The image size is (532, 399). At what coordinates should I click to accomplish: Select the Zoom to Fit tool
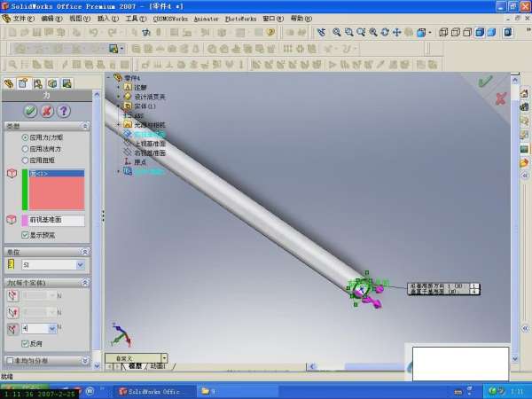pyautogui.click(x=337, y=32)
